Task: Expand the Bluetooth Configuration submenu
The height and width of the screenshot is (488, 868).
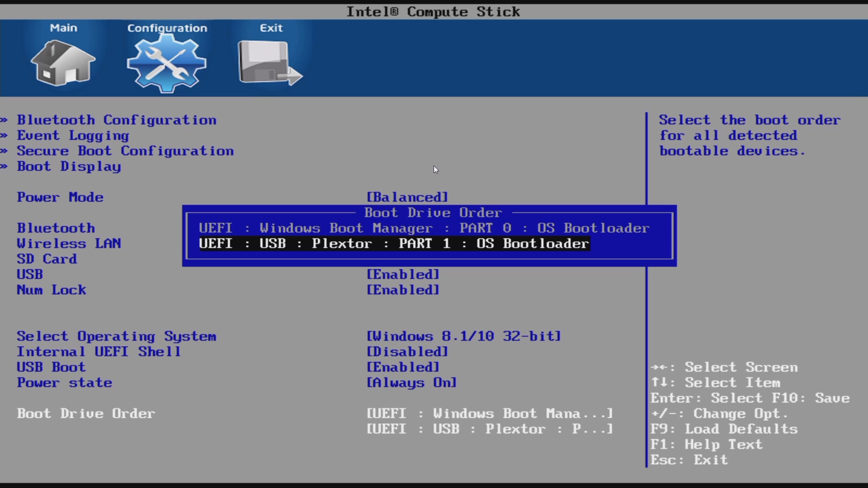Action: pyautogui.click(x=117, y=120)
